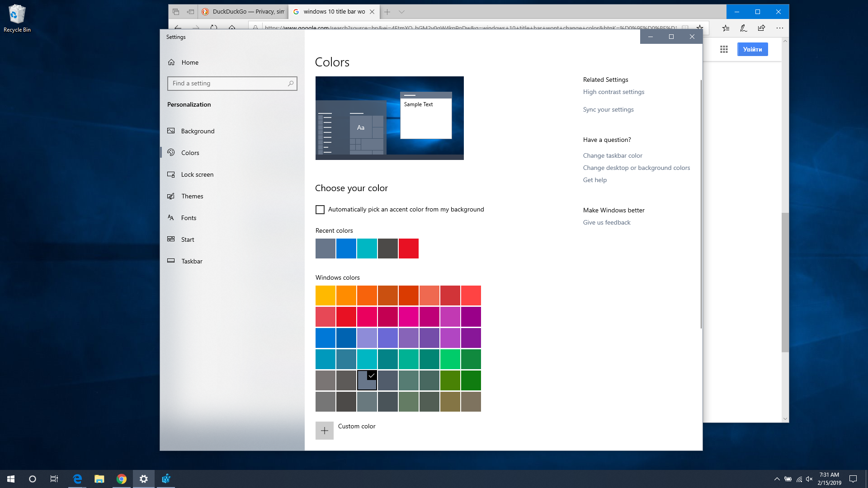This screenshot has height=488, width=868.
Task: Open the Google apps grid icon
Action: 724,49
